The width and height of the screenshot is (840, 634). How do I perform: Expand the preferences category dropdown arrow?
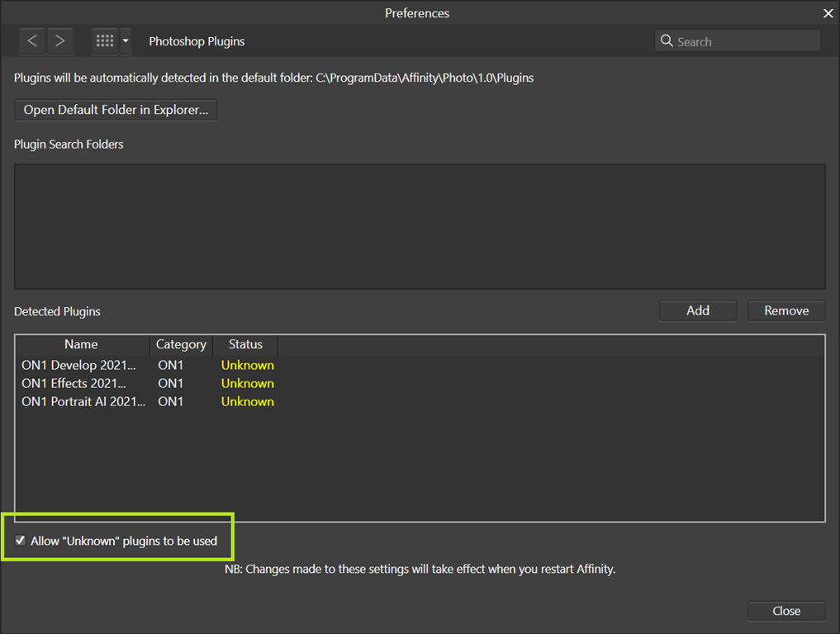click(x=126, y=40)
